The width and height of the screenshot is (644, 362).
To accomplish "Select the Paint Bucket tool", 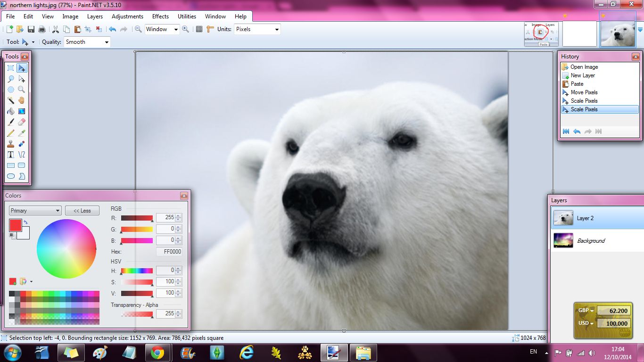I will point(10,111).
